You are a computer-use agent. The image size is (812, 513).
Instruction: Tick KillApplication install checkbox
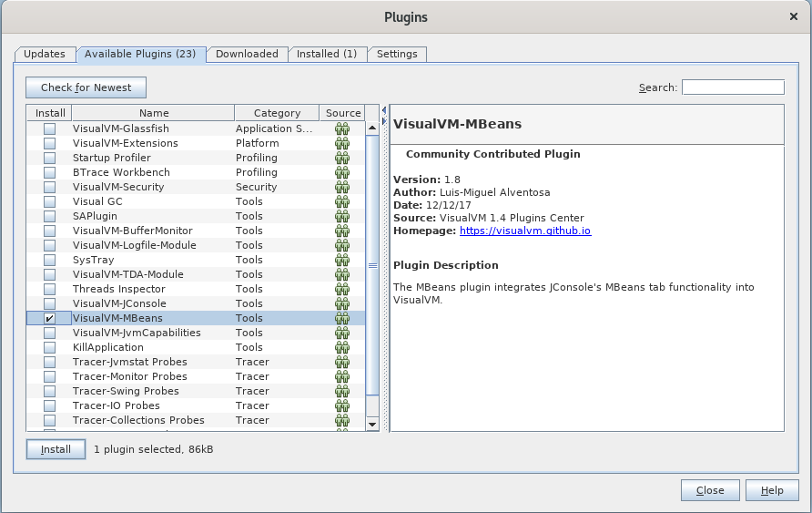pyautogui.click(x=49, y=347)
